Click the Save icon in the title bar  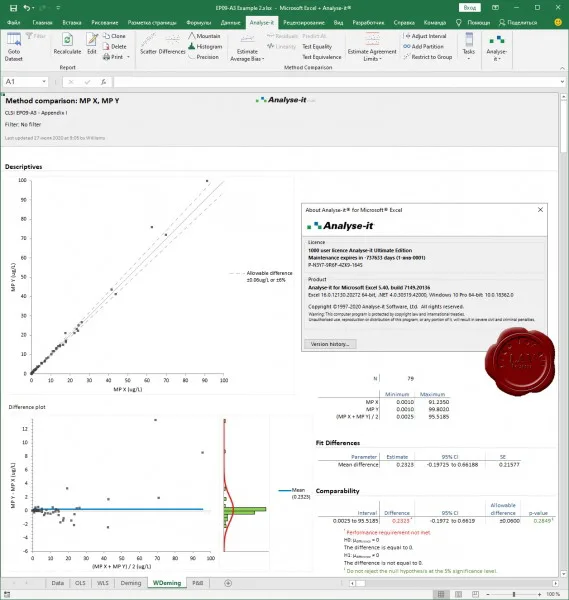tap(13, 8)
